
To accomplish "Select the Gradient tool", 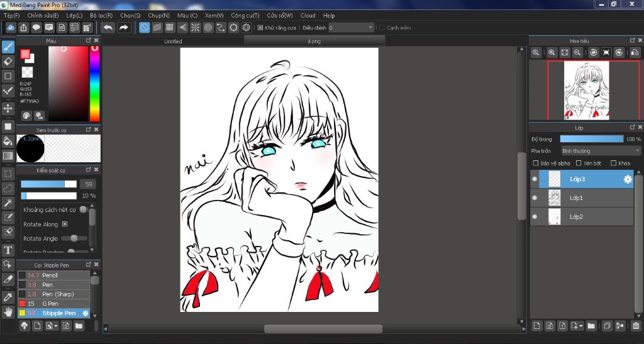I will tap(8, 155).
